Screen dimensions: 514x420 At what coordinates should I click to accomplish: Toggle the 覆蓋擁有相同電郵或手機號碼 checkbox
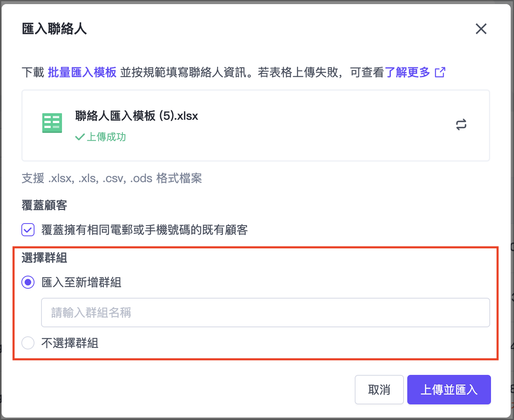(x=28, y=230)
